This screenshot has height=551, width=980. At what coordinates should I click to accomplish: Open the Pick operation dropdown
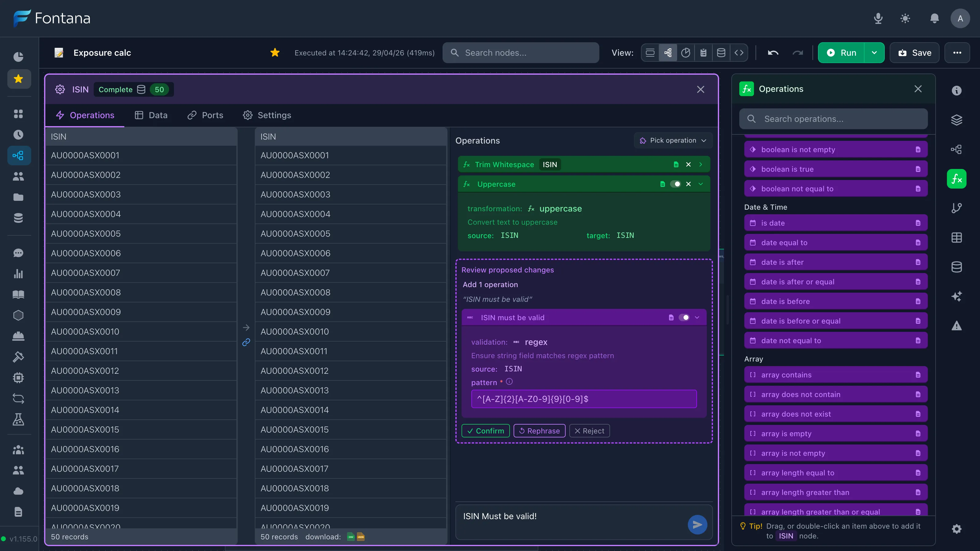(x=673, y=140)
